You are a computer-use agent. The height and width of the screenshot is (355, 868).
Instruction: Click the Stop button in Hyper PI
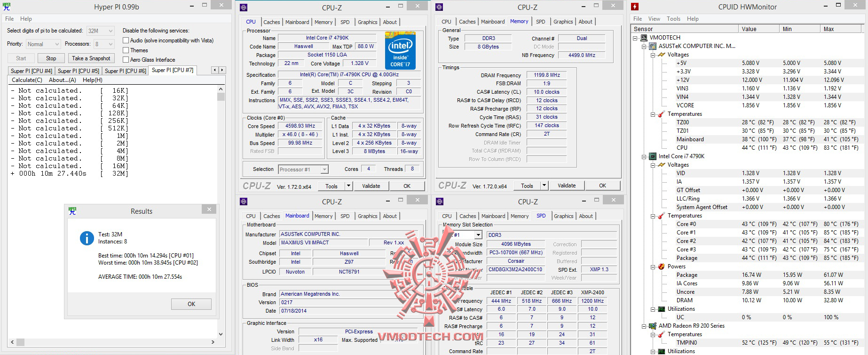tap(51, 58)
